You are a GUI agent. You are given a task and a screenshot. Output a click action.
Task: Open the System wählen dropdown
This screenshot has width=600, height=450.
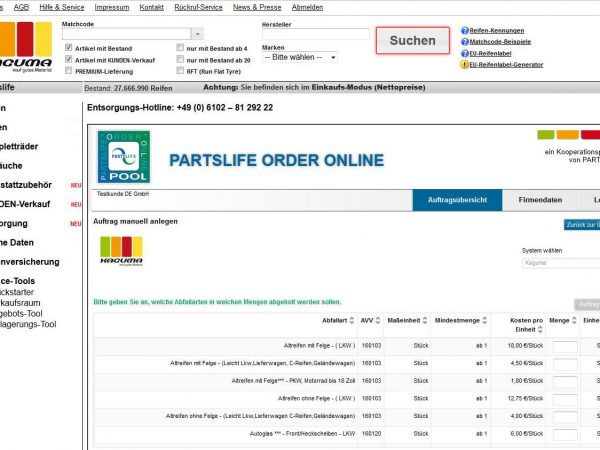click(561, 263)
